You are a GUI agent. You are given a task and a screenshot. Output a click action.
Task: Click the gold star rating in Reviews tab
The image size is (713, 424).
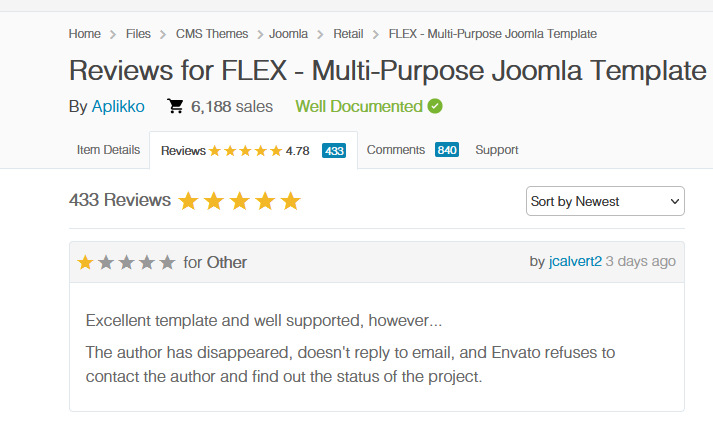click(x=245, y=151)
